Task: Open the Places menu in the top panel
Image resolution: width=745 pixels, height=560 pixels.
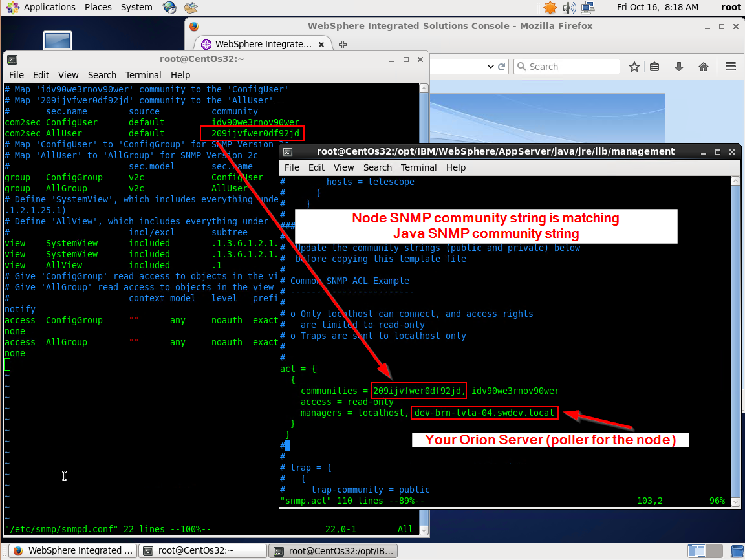Action: point(98,7)
